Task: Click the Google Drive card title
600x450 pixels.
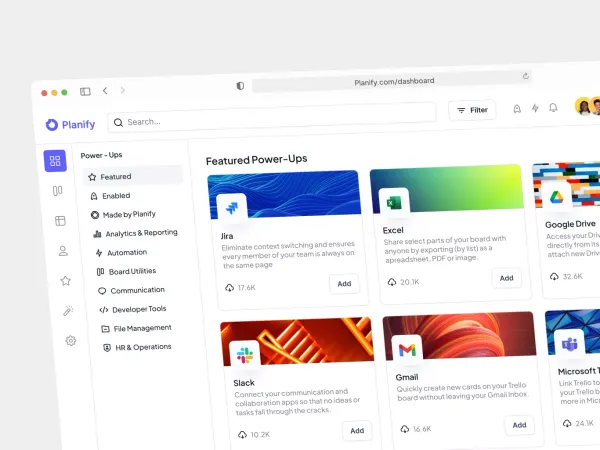Action: point(571,224)
